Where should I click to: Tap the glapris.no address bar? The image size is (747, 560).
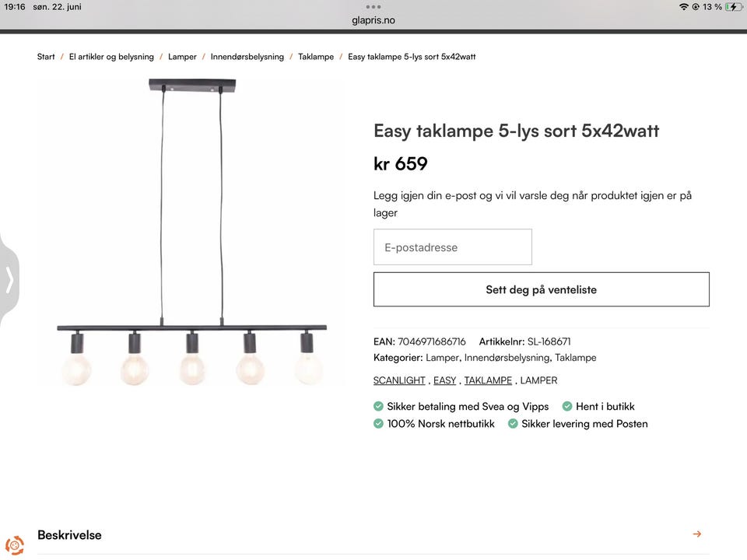pyautogui.click(x=373, y=20)
